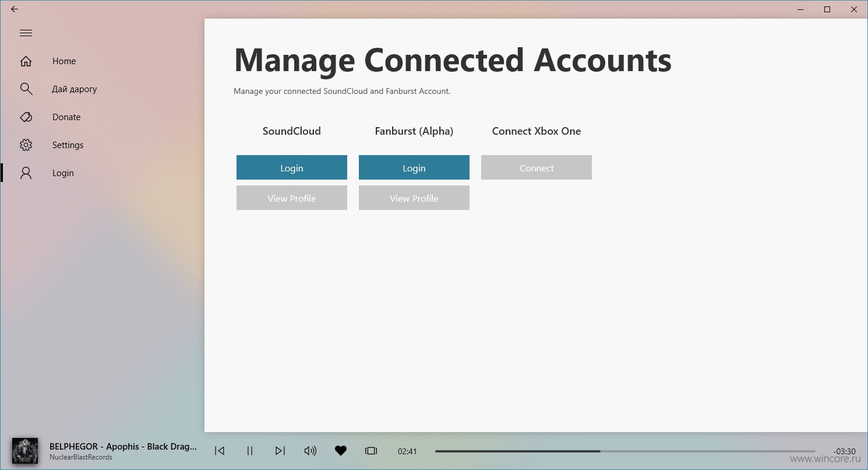Skip to the previous track
868x470 pixels.
point(220,451)
